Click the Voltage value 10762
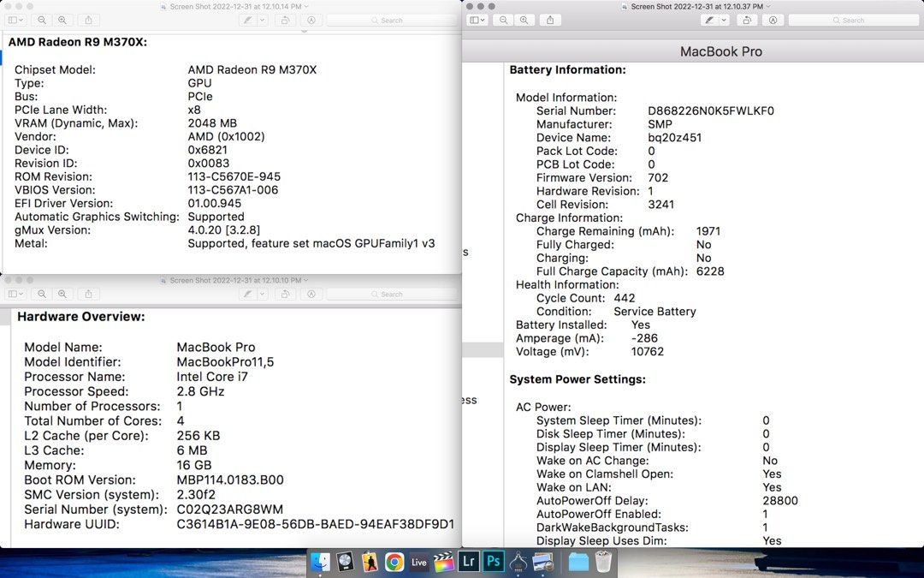The image size is (924, 578). 648,352
